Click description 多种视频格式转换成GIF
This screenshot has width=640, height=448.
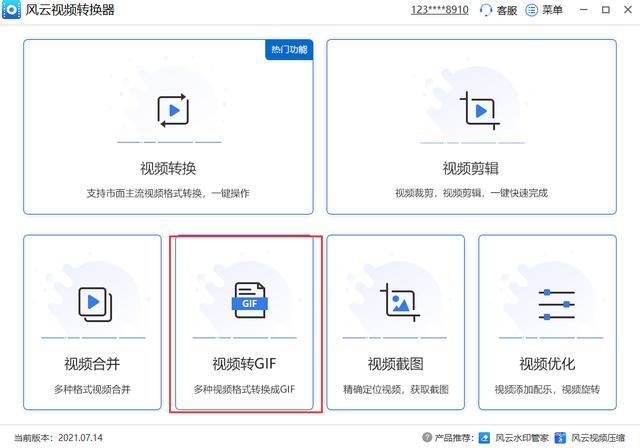coord(244,389)
